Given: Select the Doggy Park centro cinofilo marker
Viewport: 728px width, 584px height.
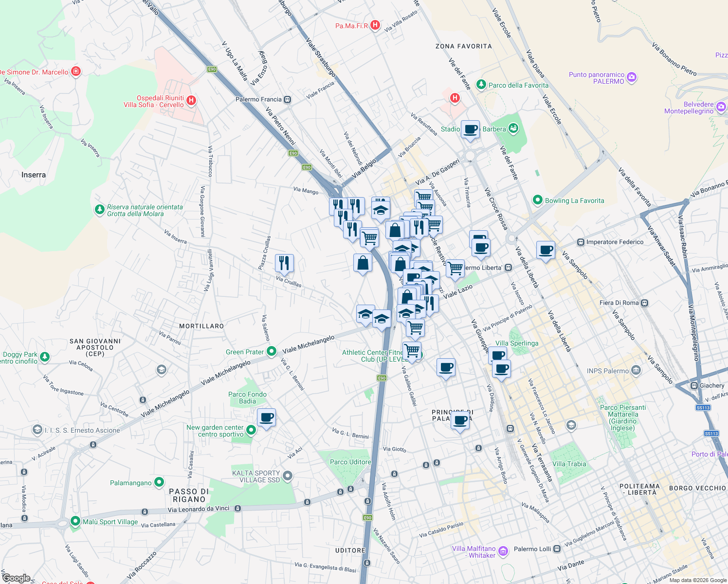Looking at the screenshot, I should 44,357.
